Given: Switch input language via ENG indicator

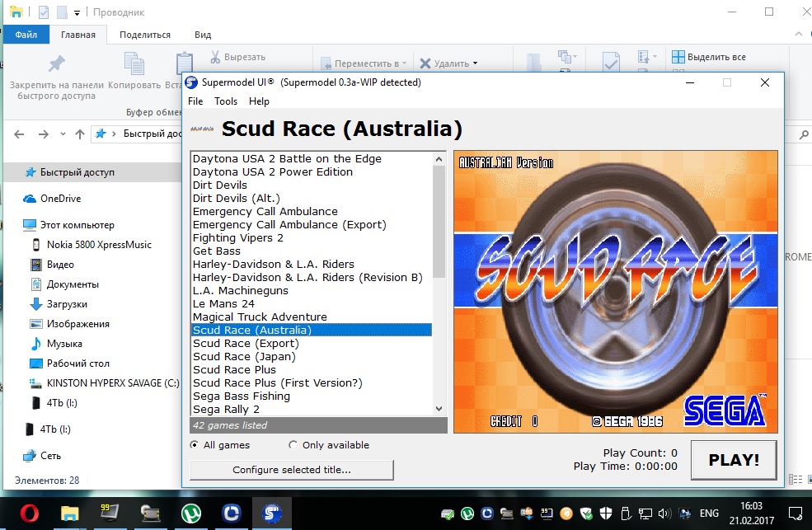Looking at the screenshot, I should (709, 514).
